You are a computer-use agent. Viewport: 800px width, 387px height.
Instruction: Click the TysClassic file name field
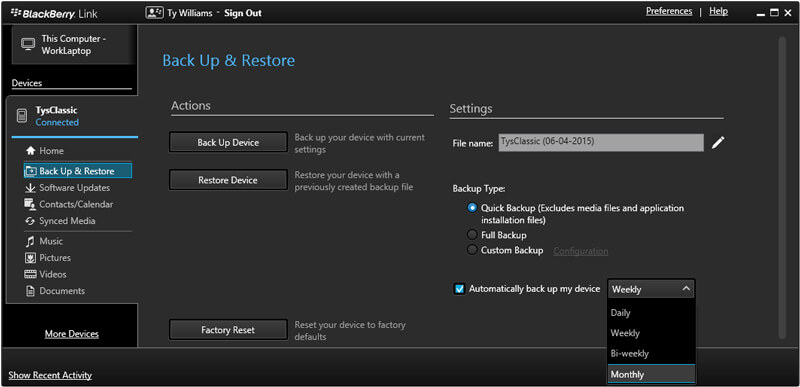coord(601,143)
